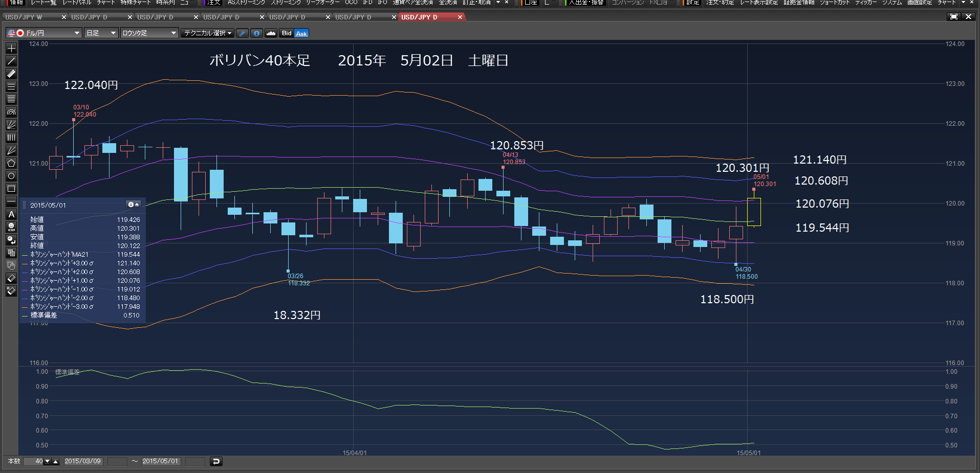This screenshot has height=473, width=980.
Task: Select the Gann fan angle lines tool
Action: 11,150
